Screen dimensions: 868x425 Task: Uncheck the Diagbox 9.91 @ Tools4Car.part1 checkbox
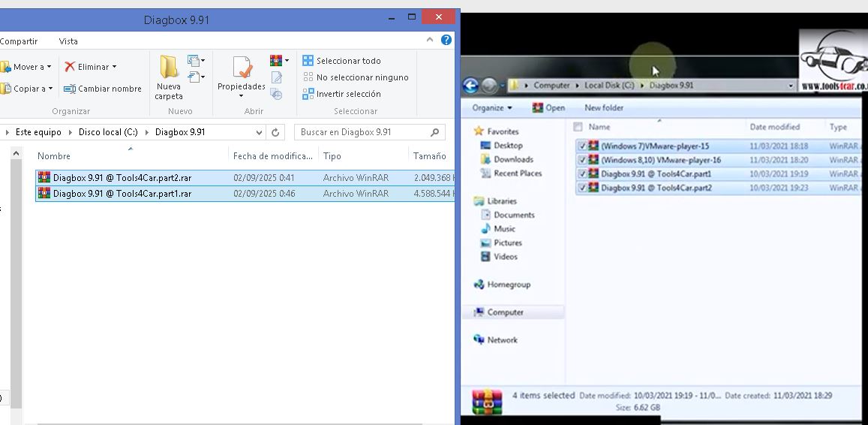pyautogui.click(x=582, y=174)
